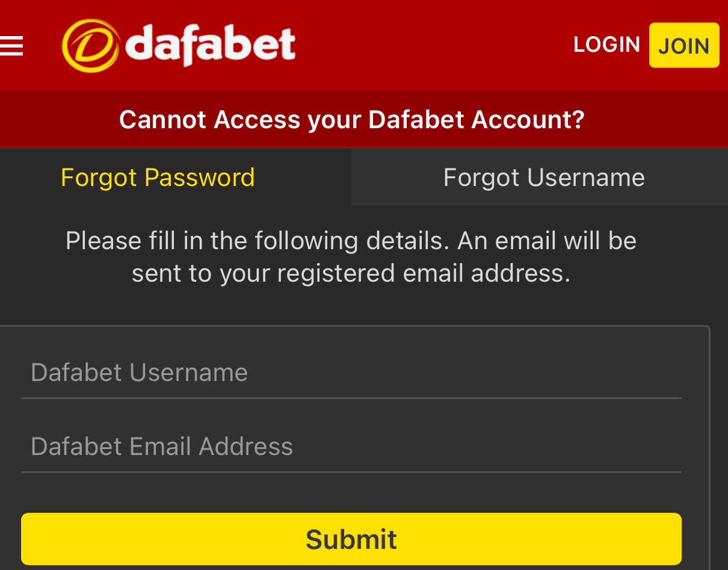Open the hamburger menu

pos(11,46)
